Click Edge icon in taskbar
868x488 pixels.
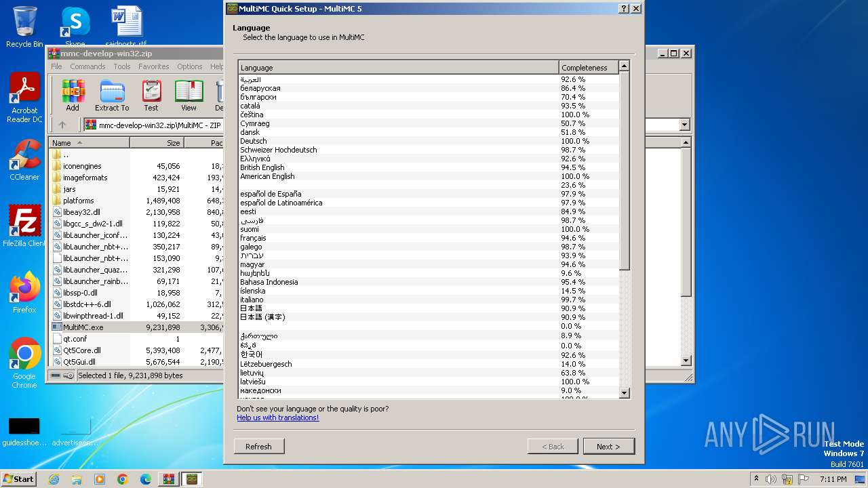click(x=146, y=479)
